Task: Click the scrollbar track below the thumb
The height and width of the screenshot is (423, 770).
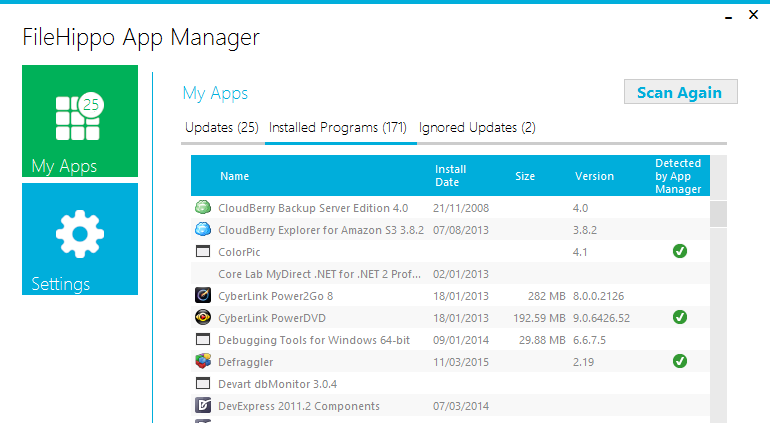Action: point(718,324)
